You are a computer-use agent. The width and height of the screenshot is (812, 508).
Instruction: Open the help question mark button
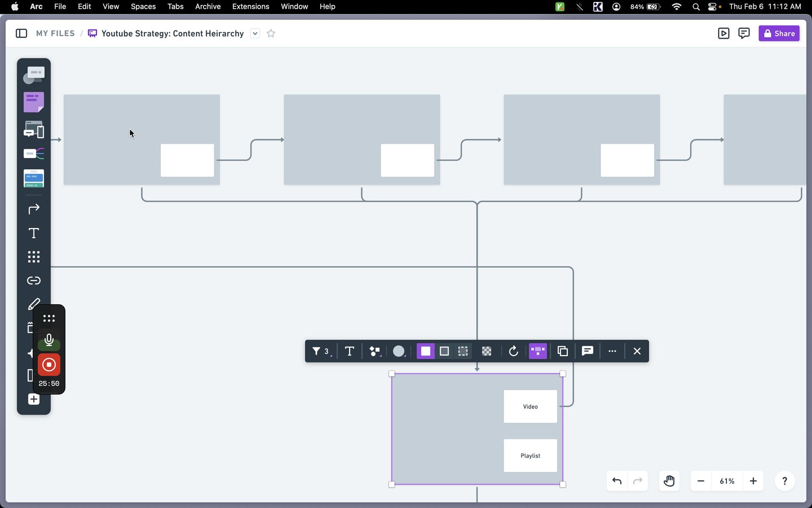(x=785, y=481)
